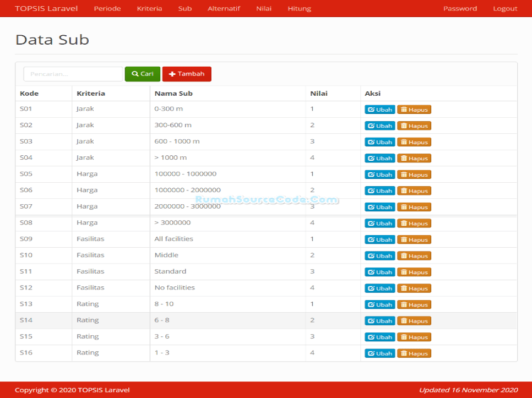Edit the S10 Middle row
The width and height of the screenshot is (532, 398).
[x=379, y=256]
